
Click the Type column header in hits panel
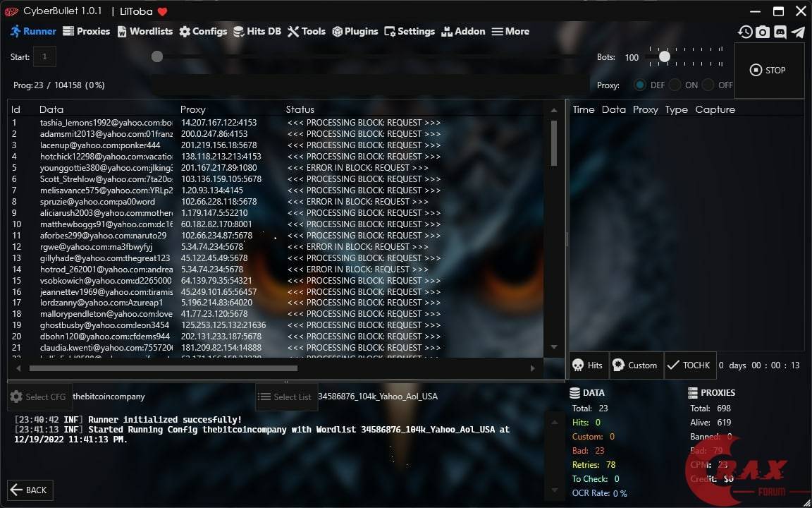point(677,109)
